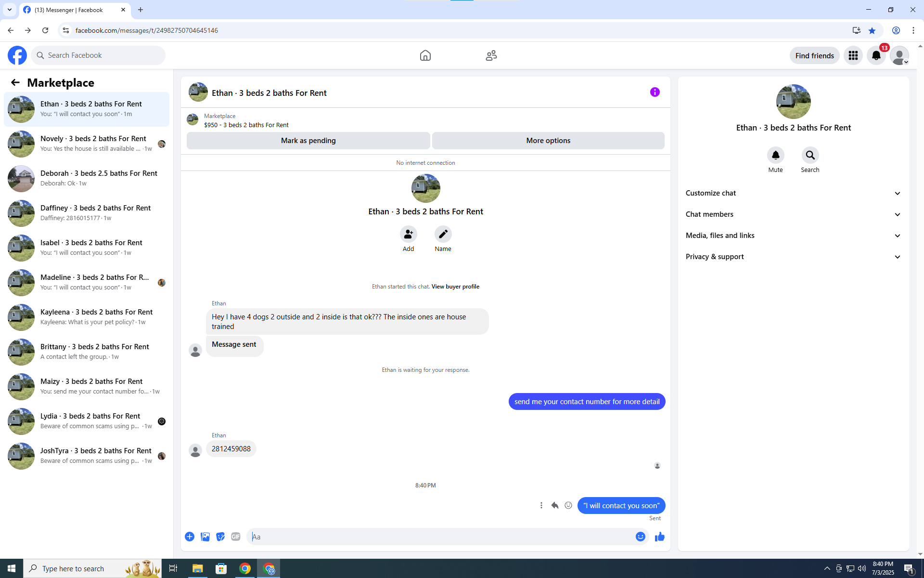
Task: Click the attach photo icon
Action: coord(205,537)
